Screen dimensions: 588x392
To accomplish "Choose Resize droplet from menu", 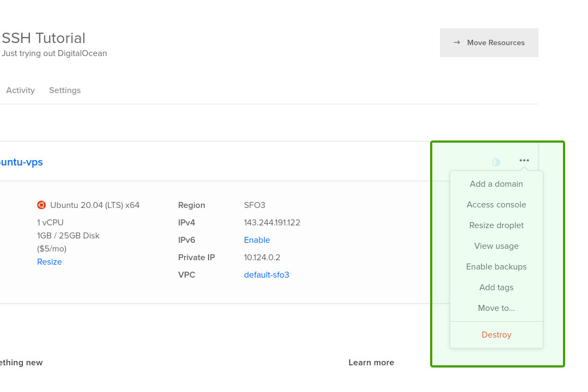I will click(496, 225).
